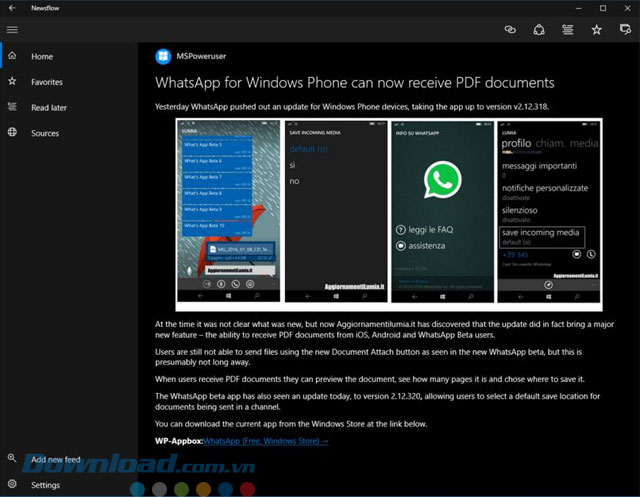Add article to read later list icon

pos(568,29)
